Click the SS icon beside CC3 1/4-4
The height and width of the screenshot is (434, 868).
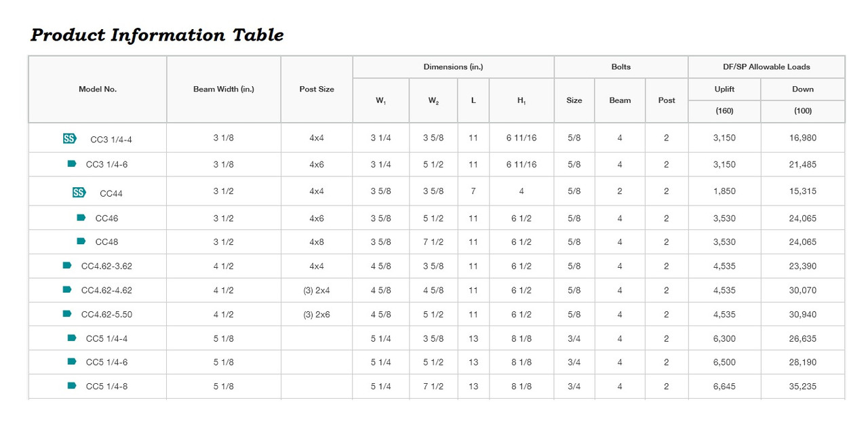[69, 139]
